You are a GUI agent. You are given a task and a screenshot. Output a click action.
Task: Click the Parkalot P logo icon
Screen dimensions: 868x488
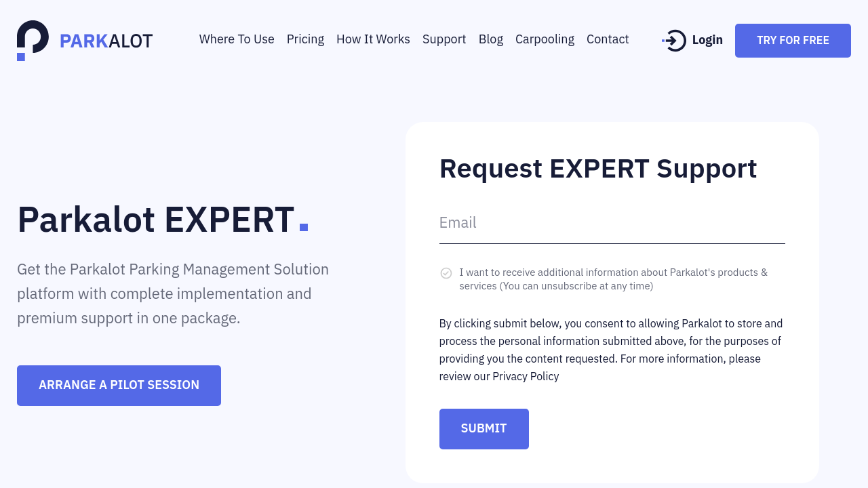pyautogui.click(x=33, y=40)
